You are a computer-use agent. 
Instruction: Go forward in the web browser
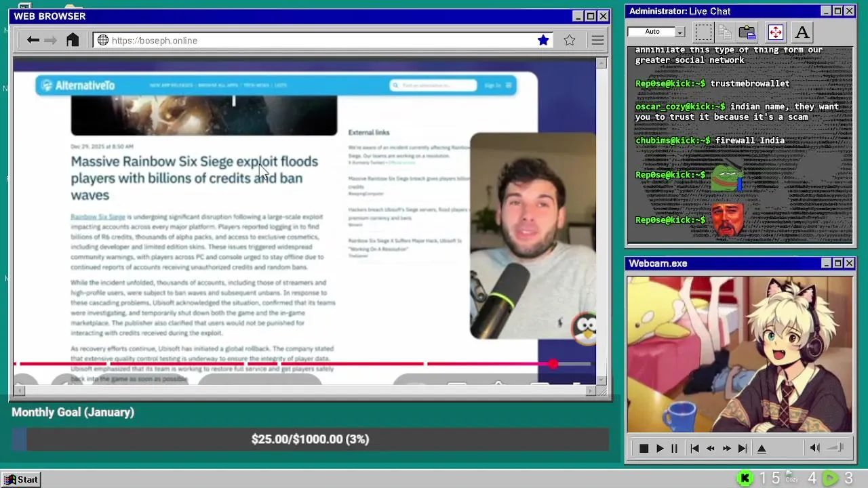click(51, 41)
